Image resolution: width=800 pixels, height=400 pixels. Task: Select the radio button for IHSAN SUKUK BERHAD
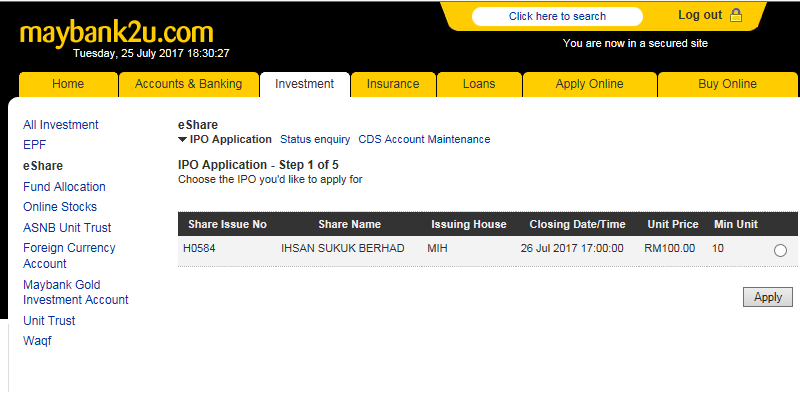(x=780, y=251)
